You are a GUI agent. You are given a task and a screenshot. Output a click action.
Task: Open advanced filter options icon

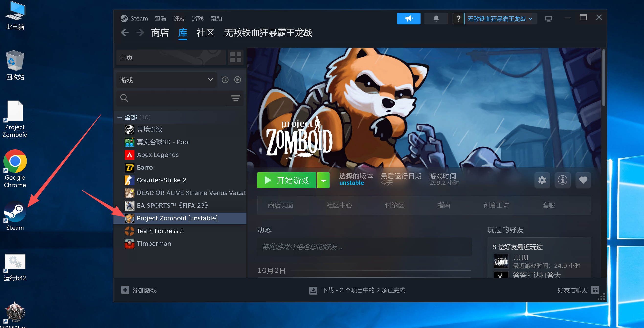point(235,98)
